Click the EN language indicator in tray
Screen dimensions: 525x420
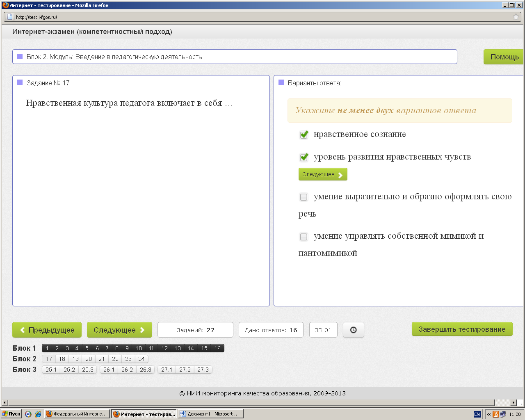coord(477,414)
